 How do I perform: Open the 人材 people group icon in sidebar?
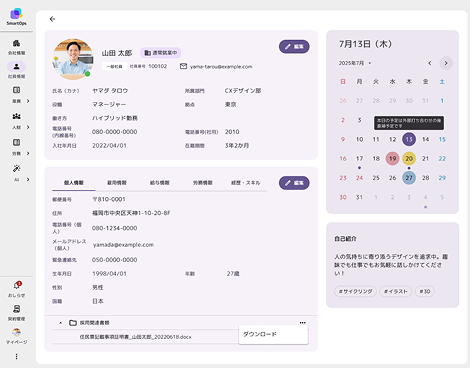[16, 116]
